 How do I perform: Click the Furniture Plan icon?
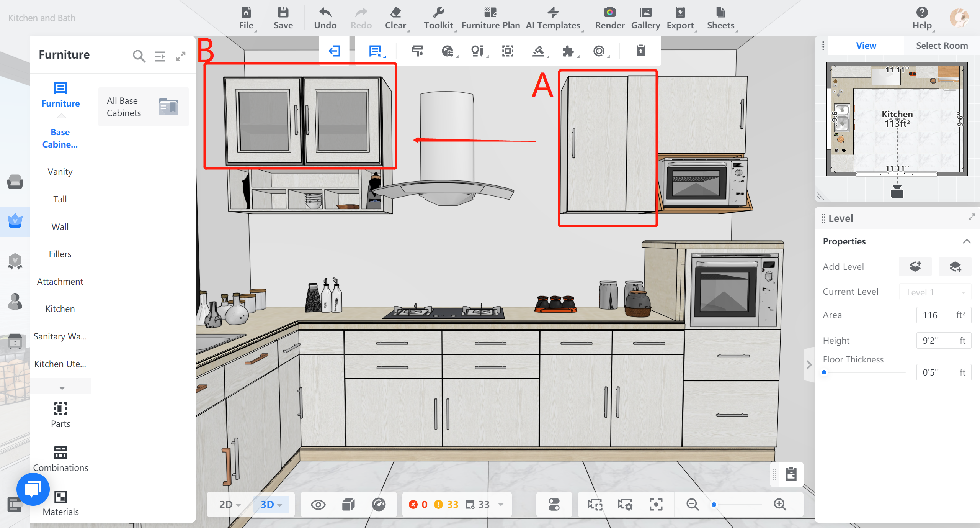click(490, 13)
